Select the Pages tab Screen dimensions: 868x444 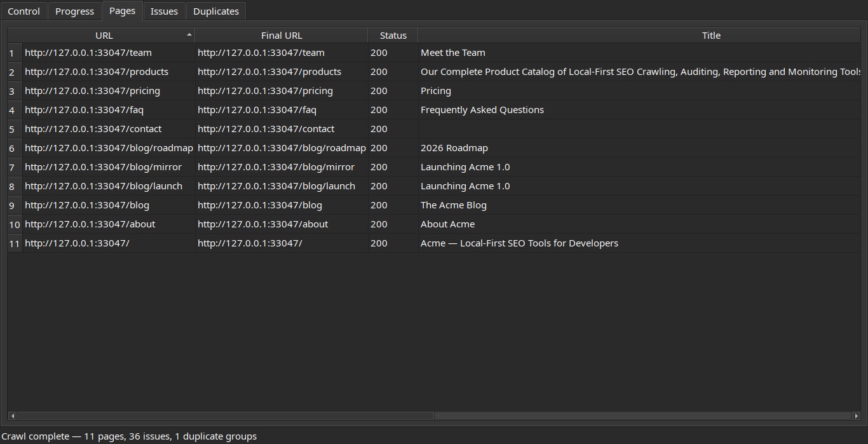click(x=122, y=11)
